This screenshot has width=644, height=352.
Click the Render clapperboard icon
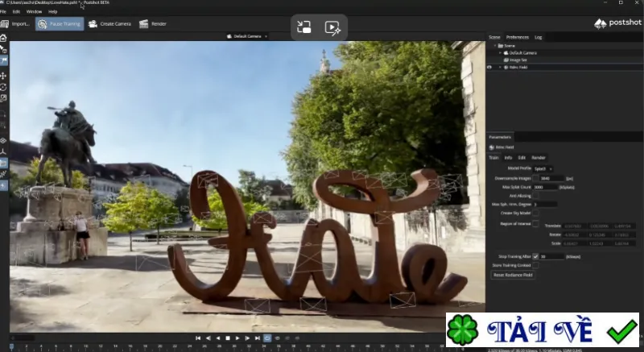pos(144,24)
